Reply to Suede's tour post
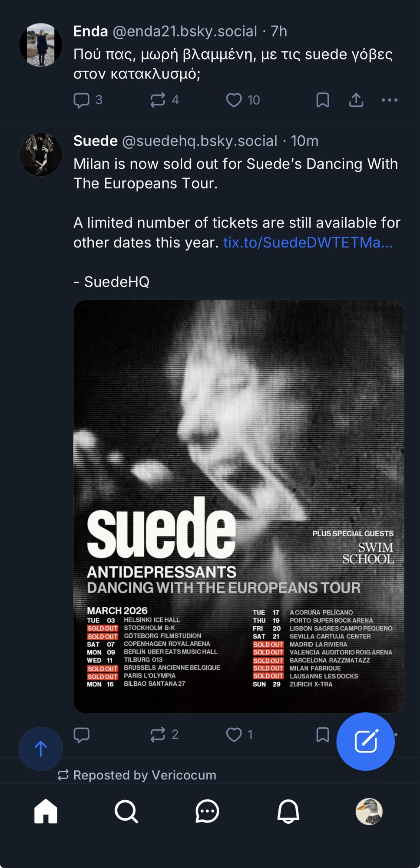Viewport: 420px width, 868px height. point(82,735)
